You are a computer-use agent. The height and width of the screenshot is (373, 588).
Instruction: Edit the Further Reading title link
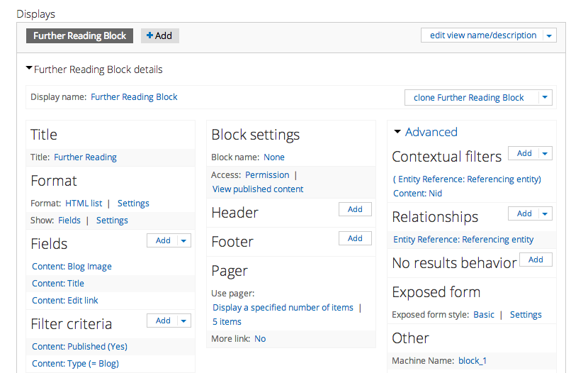click(85, 157)
